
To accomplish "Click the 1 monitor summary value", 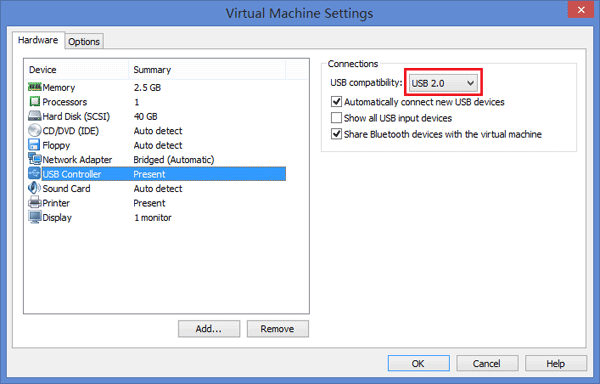I will click(153, 218).
